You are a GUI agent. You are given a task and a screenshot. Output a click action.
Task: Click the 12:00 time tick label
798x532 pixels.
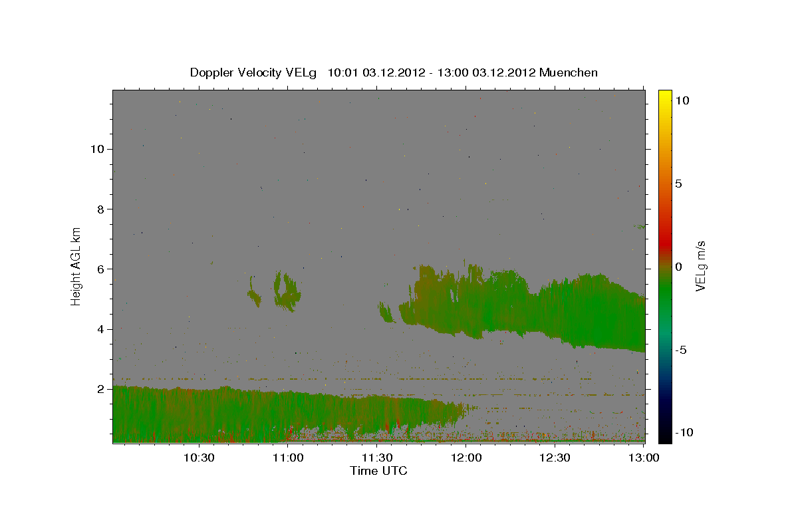pos(466,458)
